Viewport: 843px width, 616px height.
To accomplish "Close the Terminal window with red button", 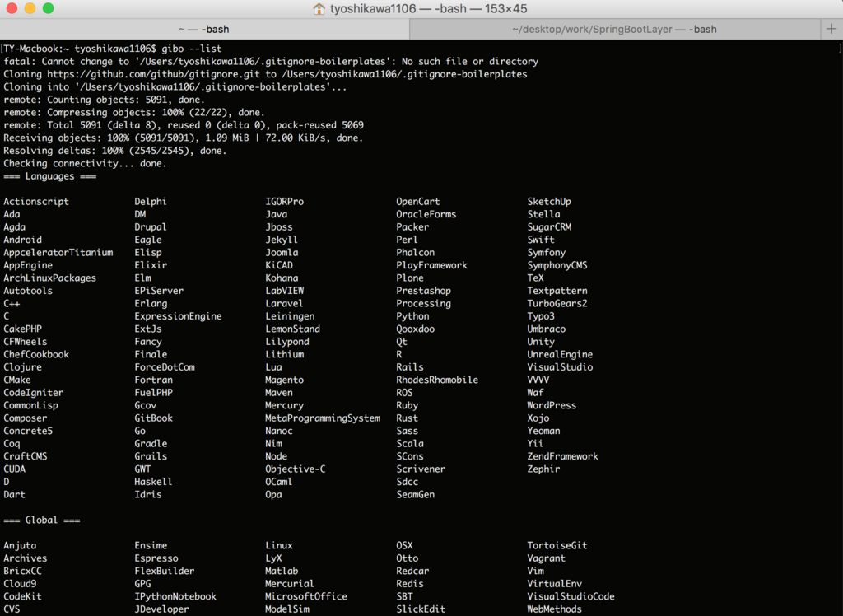I will point(12,8).
